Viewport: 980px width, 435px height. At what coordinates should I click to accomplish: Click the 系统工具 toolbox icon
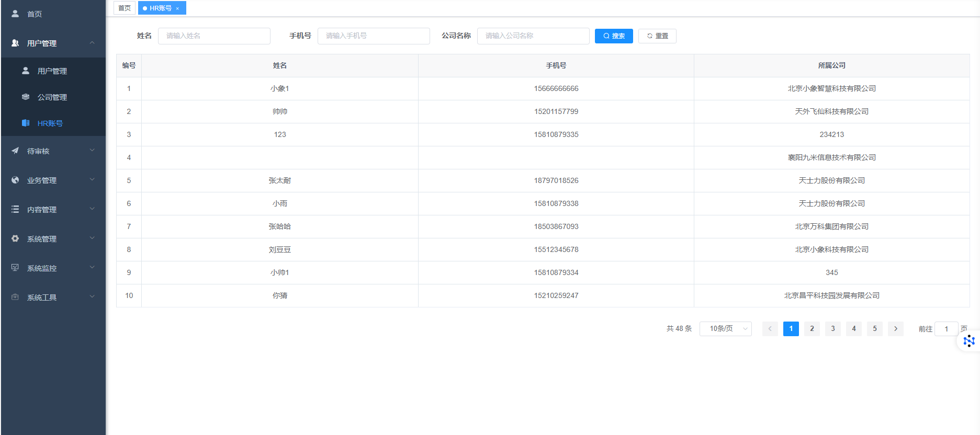coord(15,297)
